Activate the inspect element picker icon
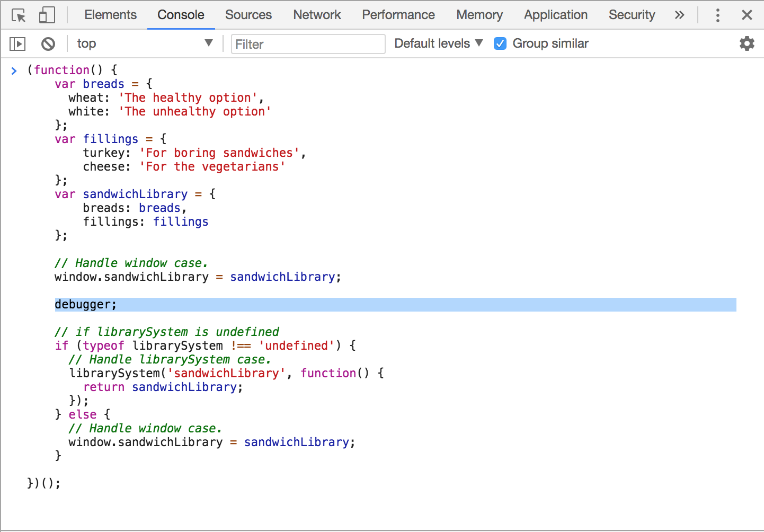The height and width of the screenshot is (532, 764). click(x=19, y=15)
